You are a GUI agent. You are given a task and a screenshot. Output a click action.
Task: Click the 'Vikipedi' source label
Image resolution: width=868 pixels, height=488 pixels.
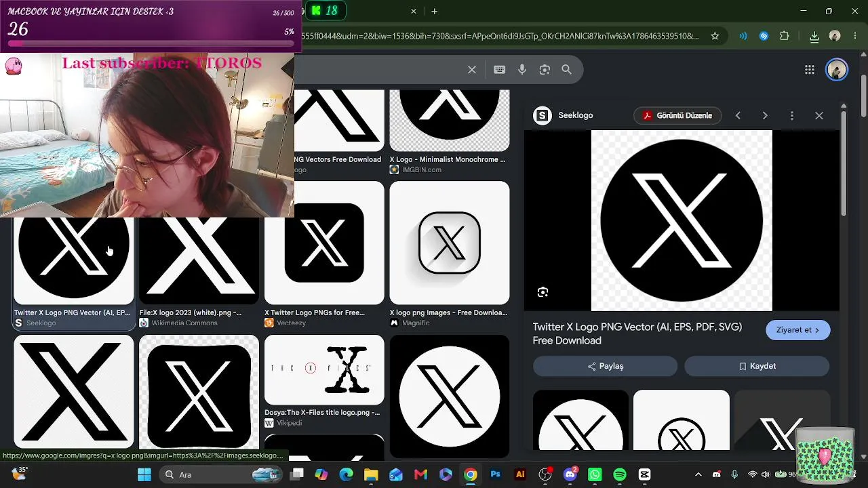[290, 423]
